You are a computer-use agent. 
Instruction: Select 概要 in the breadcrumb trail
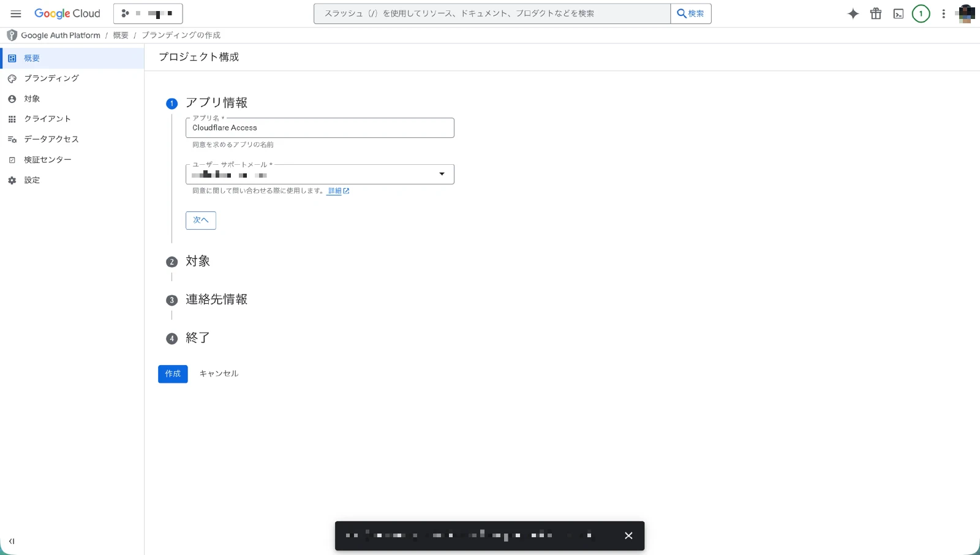coord(120,35)
